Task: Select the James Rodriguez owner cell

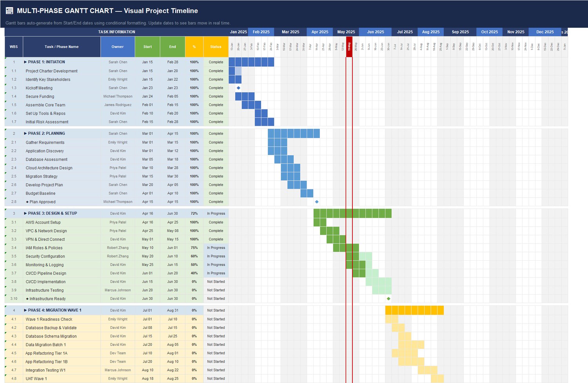Action: coord(118,105)
